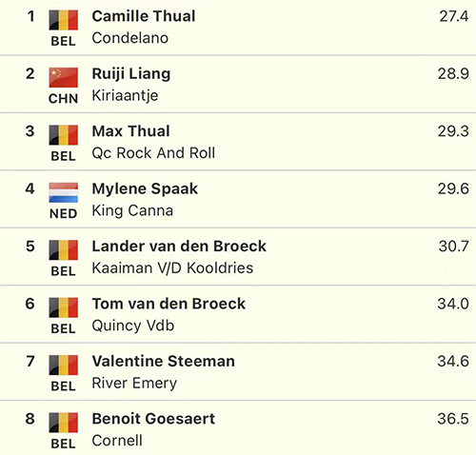Click the NED country code label
The width and height of the screenshot is (476, 455).
[x=64, y=214]
